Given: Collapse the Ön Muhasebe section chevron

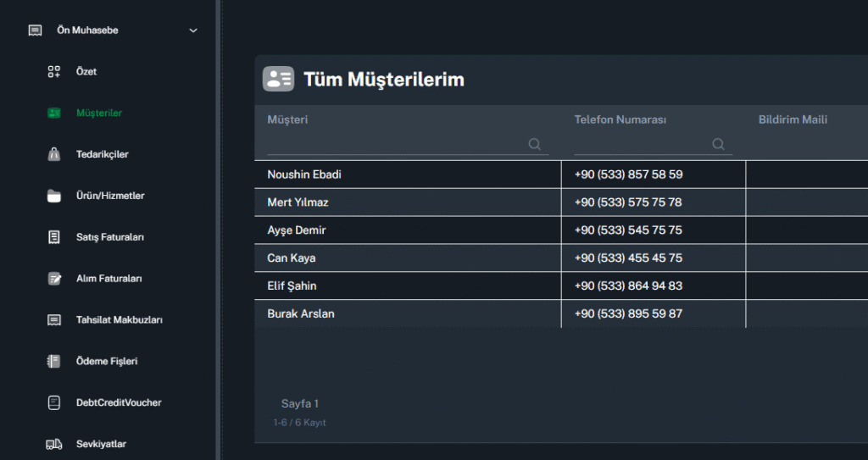Looking at the screenshot, I should coord(193,30).
